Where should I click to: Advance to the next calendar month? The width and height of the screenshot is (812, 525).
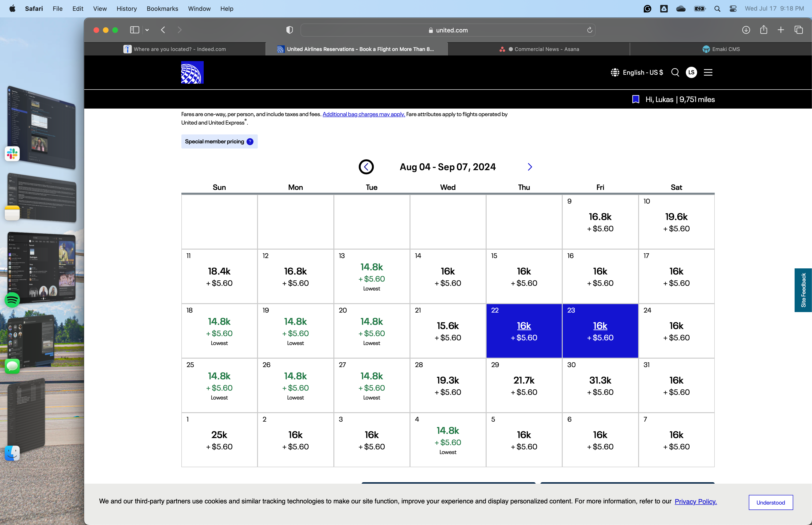[x=530, y=167]
